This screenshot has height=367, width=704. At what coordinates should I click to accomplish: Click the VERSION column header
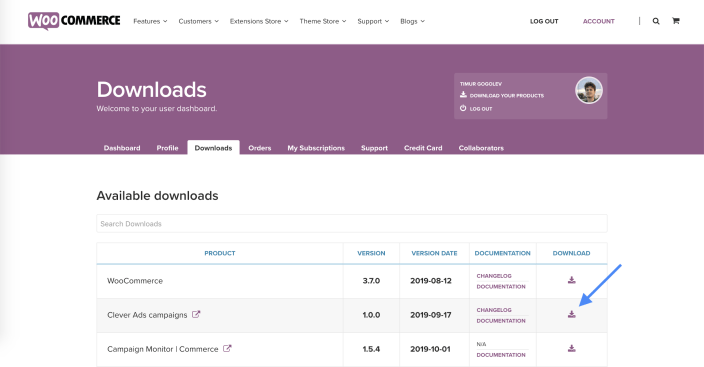(371, 253)
